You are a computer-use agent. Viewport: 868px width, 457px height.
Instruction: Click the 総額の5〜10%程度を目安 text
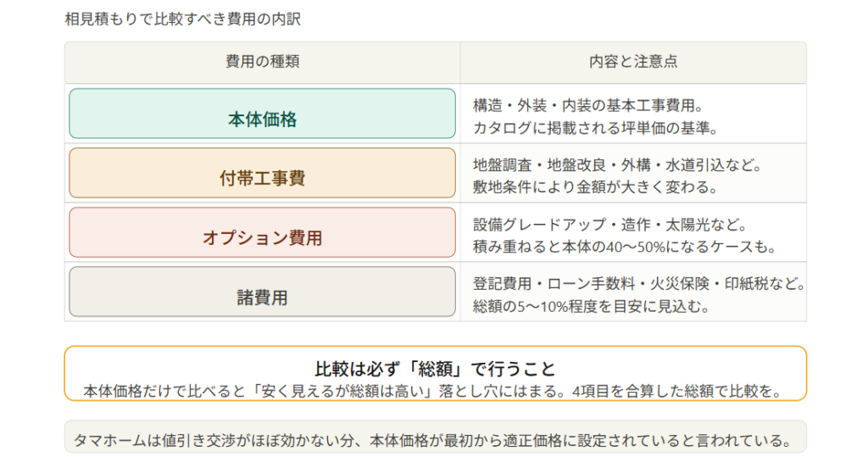click(591, 306)
